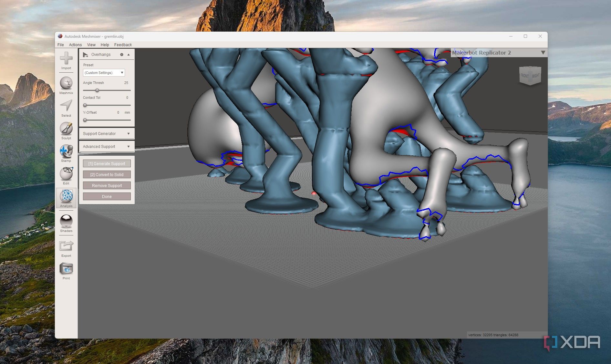Click the FRONT/RIGHT view cube
The height and width of the screenshot is (364, 611).
click(x=530, y=76)
